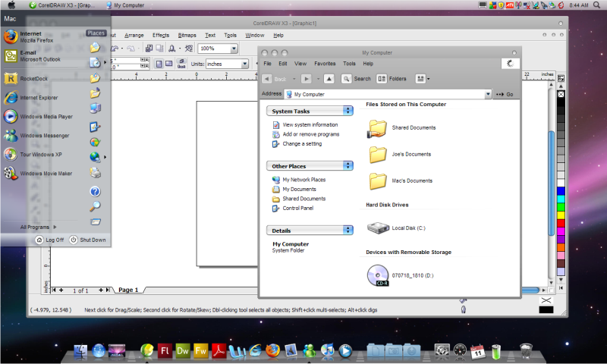Open Back button history dropdown
This screenshot has height=364, width=607.
tap(294, 79)
